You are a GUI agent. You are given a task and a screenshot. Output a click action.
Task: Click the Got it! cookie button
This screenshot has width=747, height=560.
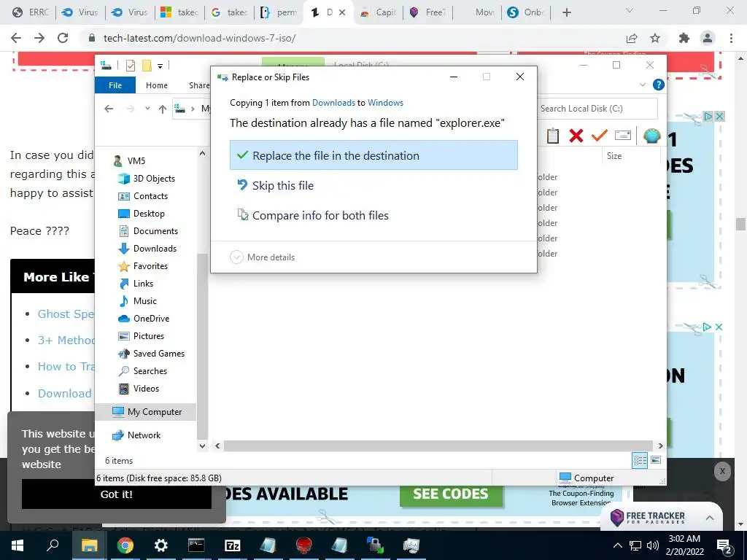pyautogui.click(x=117, y=494)
